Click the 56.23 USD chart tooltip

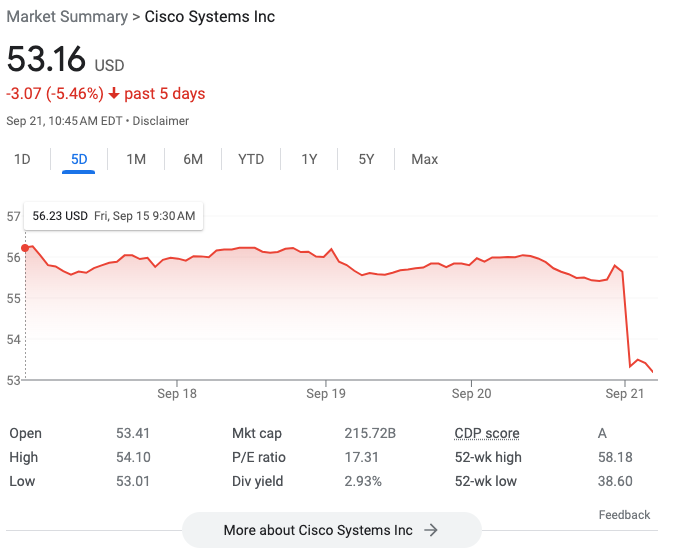[x=114, y=216]
